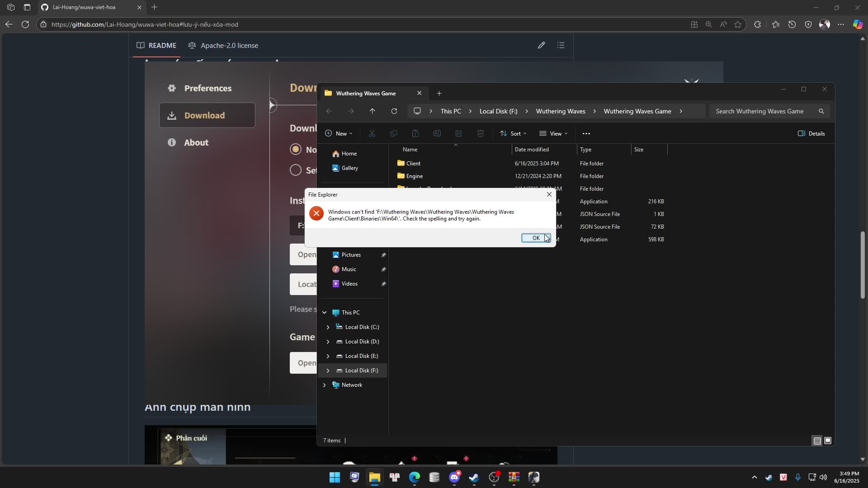Open the View dropdown
The width and height of the screenshot is (868, 488).
553,133
